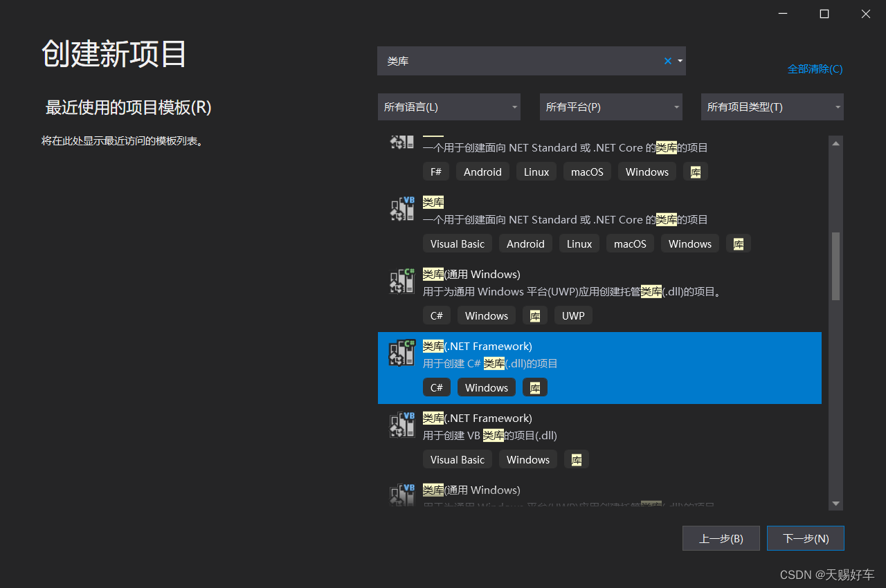Click the Windows tag in the F# row
Screen dimensions: 886x588
647,172
